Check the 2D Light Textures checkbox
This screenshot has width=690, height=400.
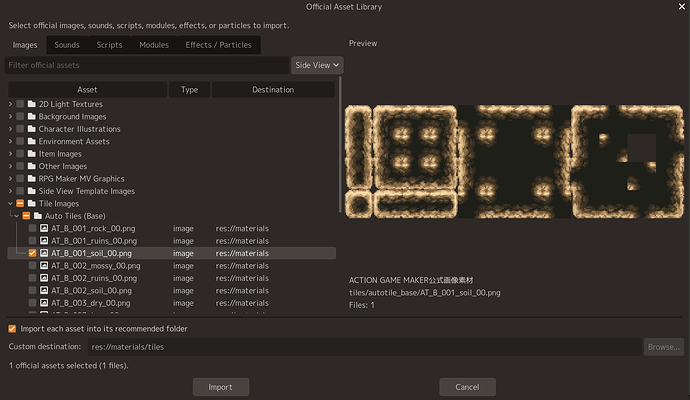click(20, 104)
